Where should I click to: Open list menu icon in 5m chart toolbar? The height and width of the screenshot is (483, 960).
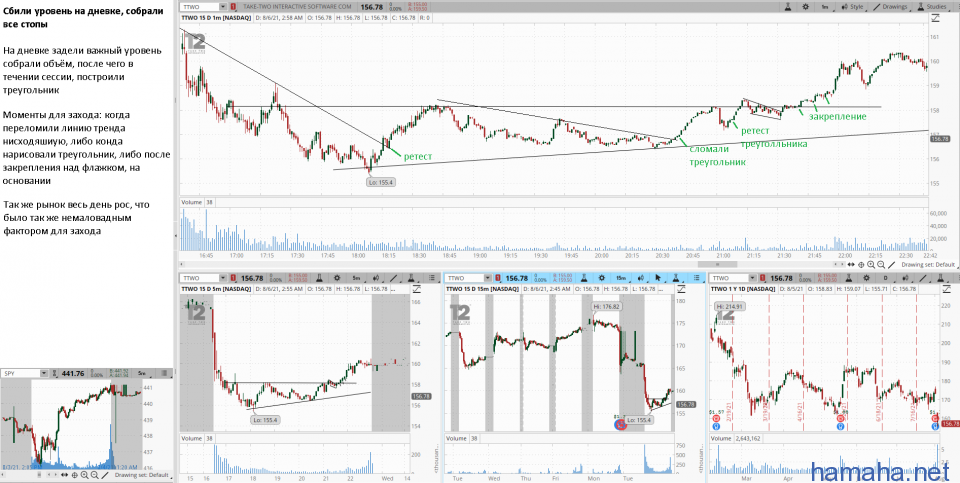[432, 279]
